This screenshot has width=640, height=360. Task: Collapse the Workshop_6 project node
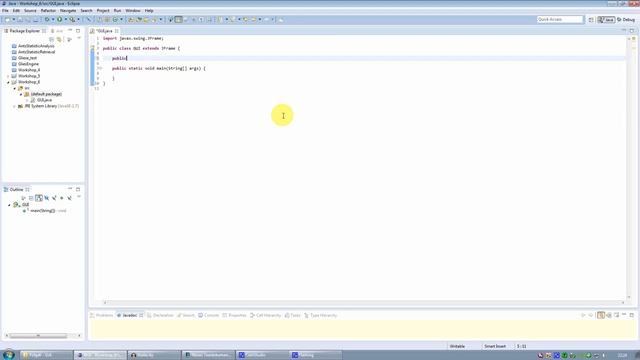pyautogui.click(x=8, y=82)
